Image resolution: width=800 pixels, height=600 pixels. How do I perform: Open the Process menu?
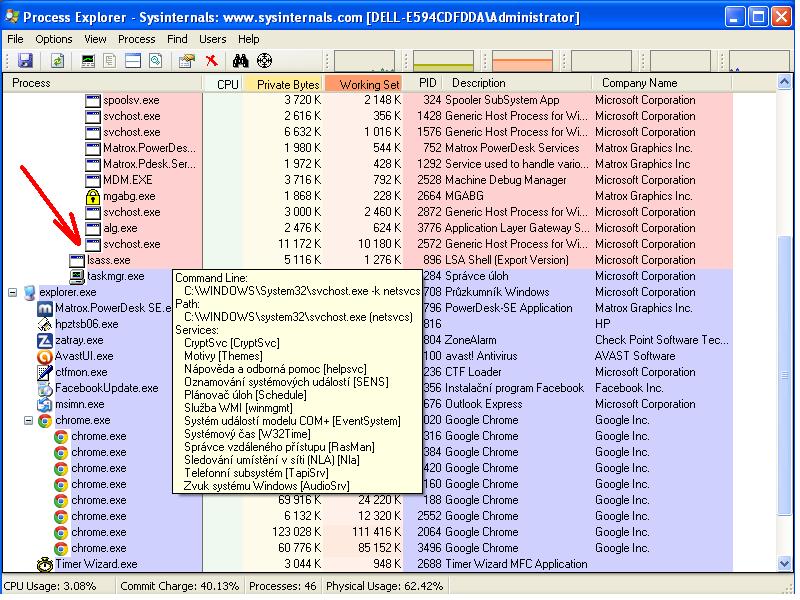pos(136,39)
